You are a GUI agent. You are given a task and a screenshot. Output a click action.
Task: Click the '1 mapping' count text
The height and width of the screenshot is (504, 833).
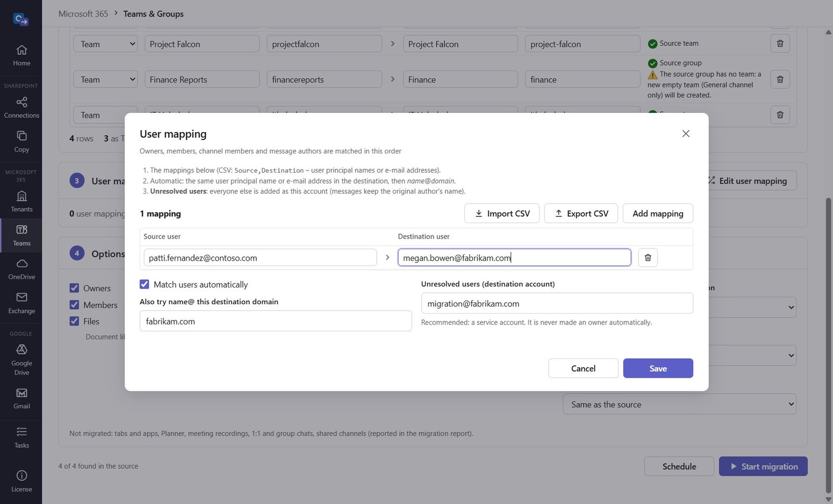tap(160, 213)
